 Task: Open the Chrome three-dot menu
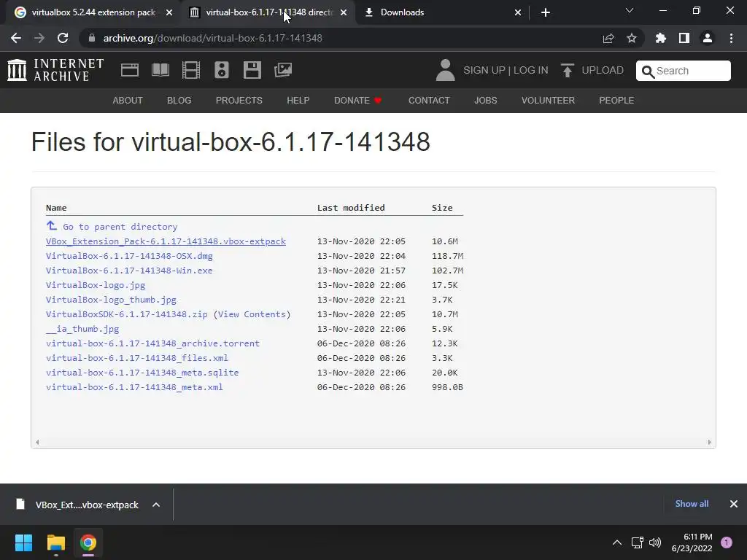[x=731, y=38]
